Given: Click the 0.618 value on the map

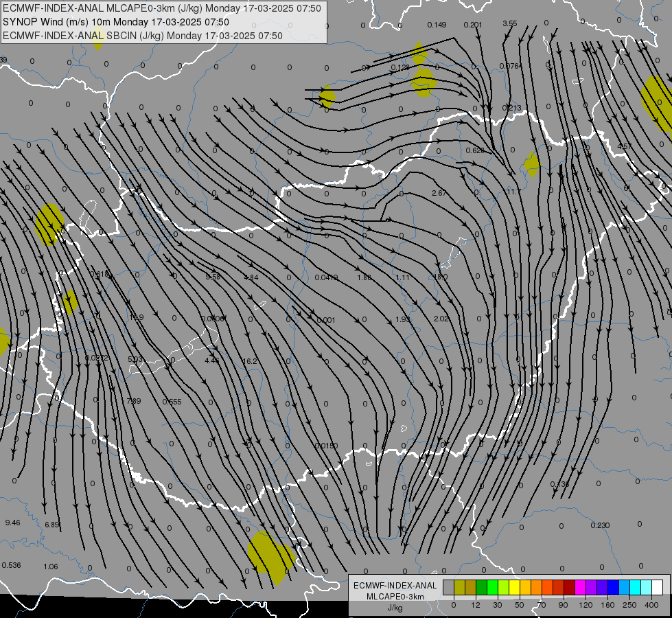Looking at the screenshot, I should point(100,274).
